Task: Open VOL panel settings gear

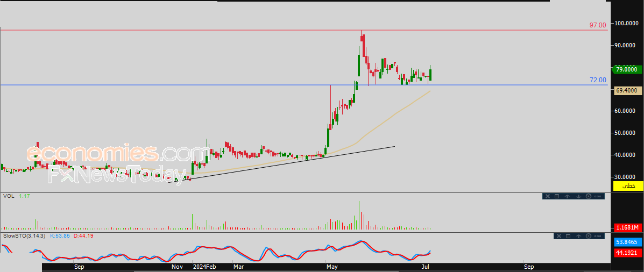Action: (588, 196)
